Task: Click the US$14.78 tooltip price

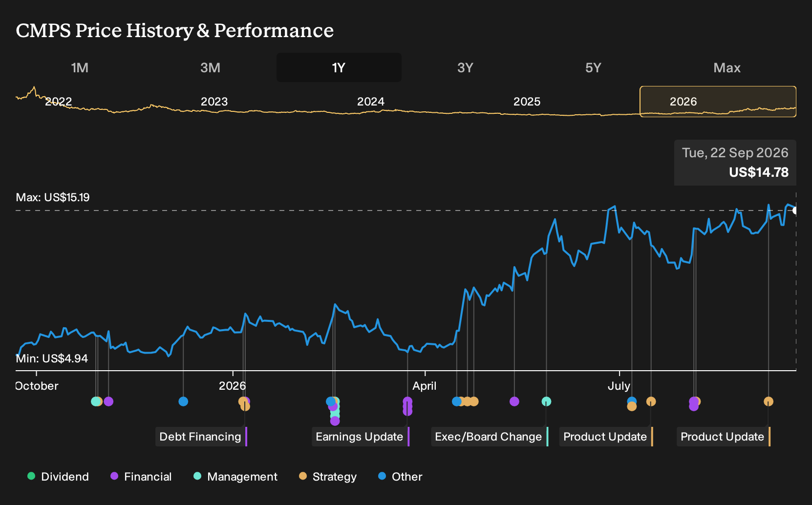Action: (x=758, y=172)
